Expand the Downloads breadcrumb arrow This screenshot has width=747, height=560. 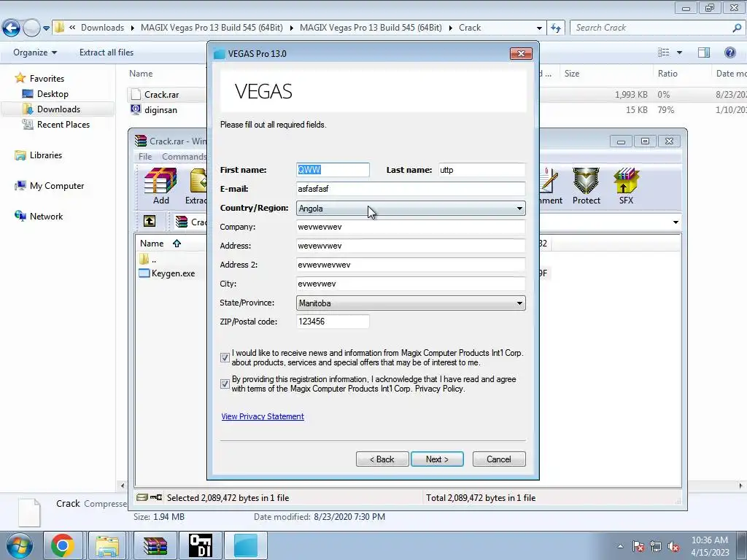tap(133, 28)
